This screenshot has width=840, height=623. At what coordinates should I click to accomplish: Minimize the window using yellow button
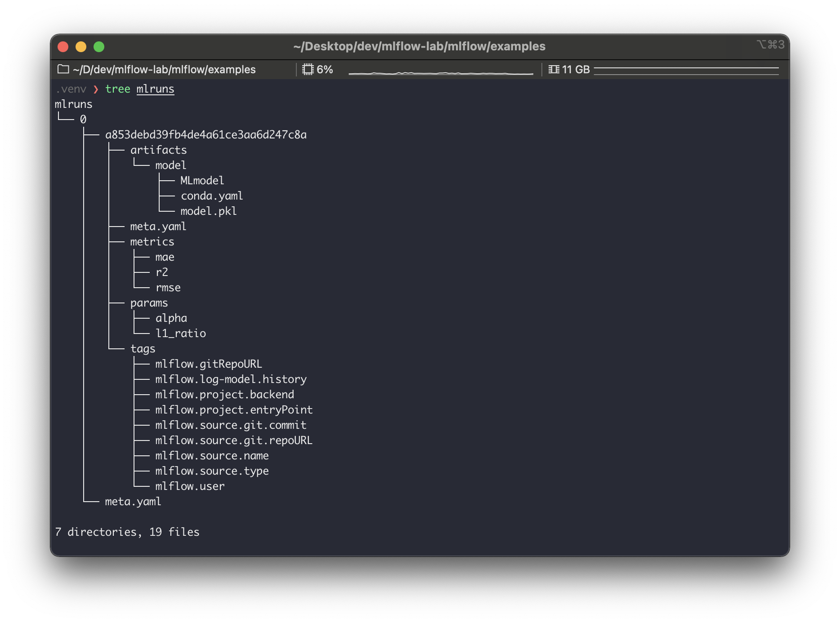point(81,47)
